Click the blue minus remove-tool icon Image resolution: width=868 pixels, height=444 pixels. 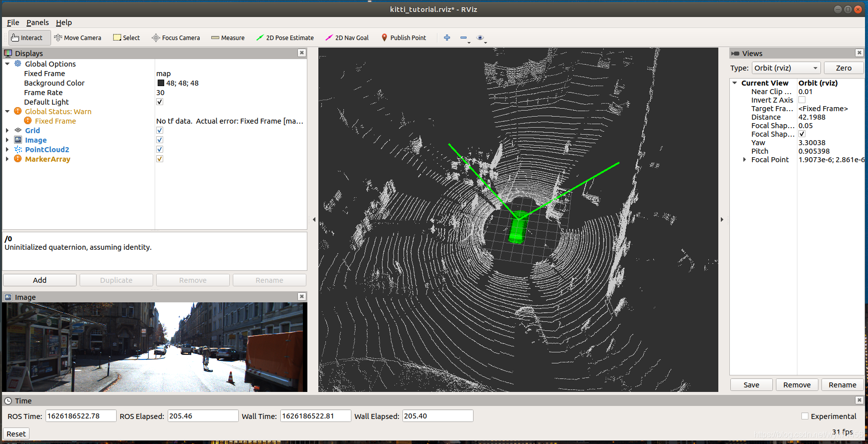464,38
